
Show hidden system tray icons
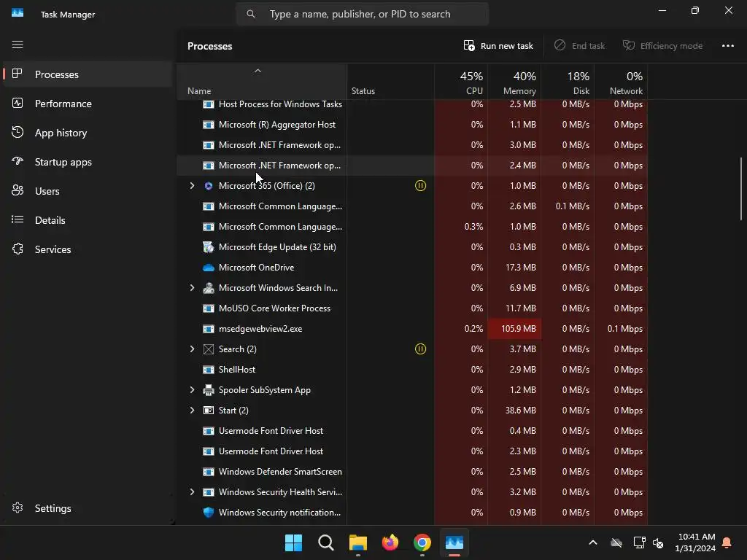click(x=593, y=542)
